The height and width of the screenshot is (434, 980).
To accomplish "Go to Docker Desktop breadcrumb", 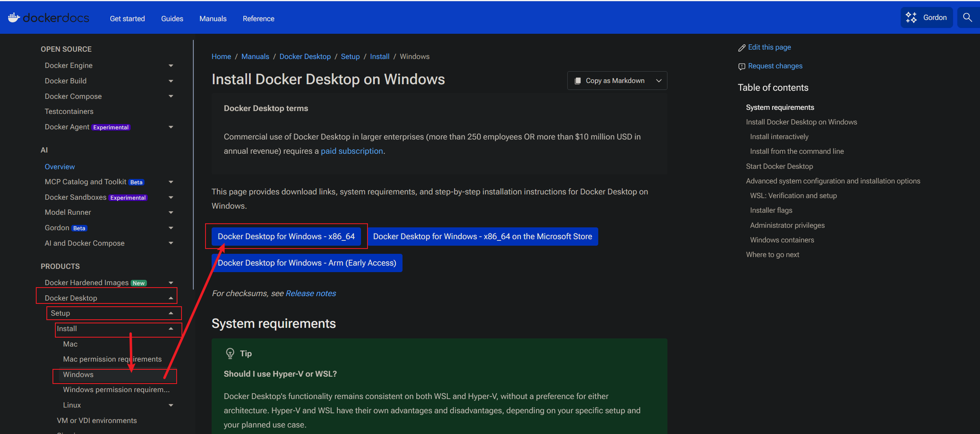I will pyautogui.click(x=305, y=57).
